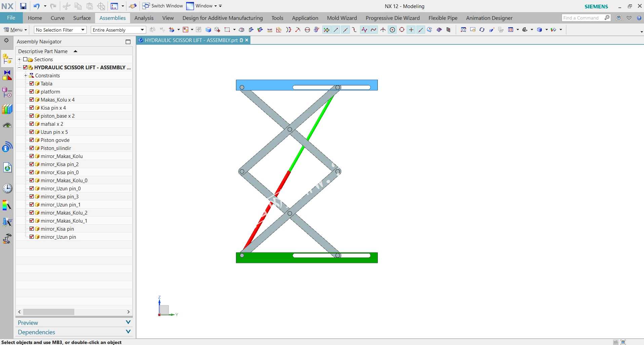
Task: Click the Cut scissors icon
Action: pos(67,6)
